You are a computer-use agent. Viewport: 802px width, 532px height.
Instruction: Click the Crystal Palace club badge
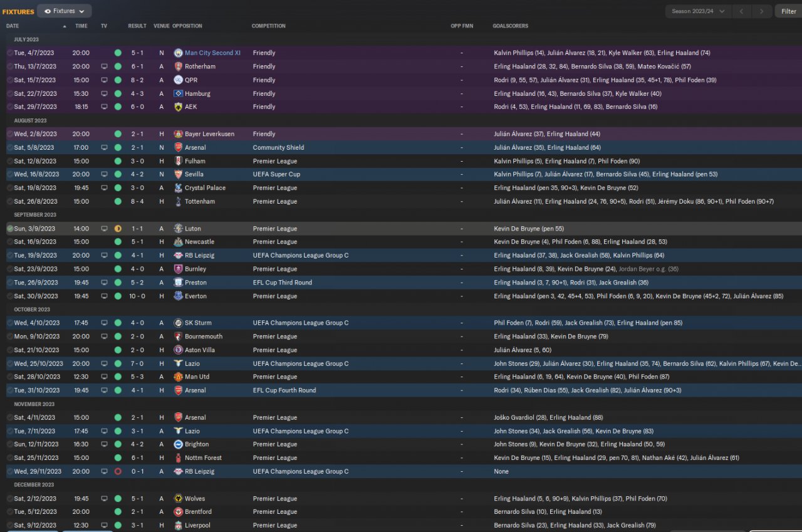coord(178,188)
